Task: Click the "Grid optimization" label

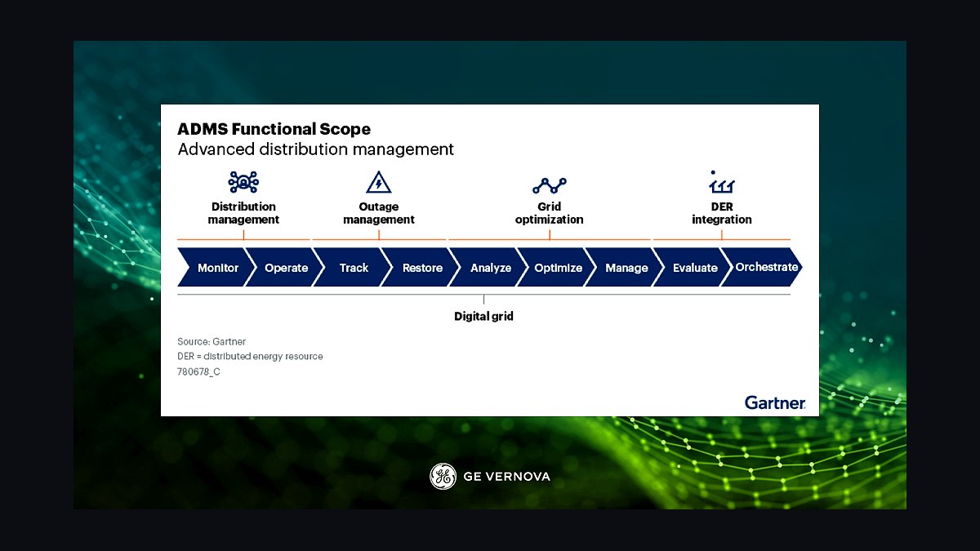Action: (x=549, y=213)
